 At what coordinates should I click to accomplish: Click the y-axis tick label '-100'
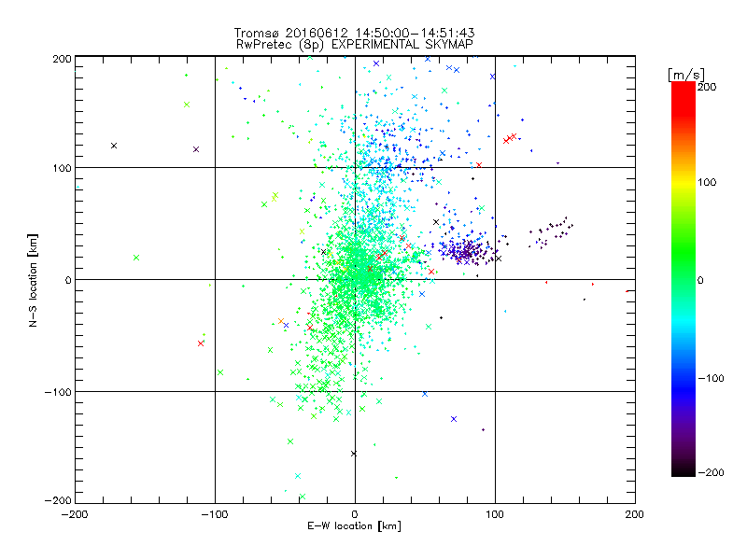58,392
